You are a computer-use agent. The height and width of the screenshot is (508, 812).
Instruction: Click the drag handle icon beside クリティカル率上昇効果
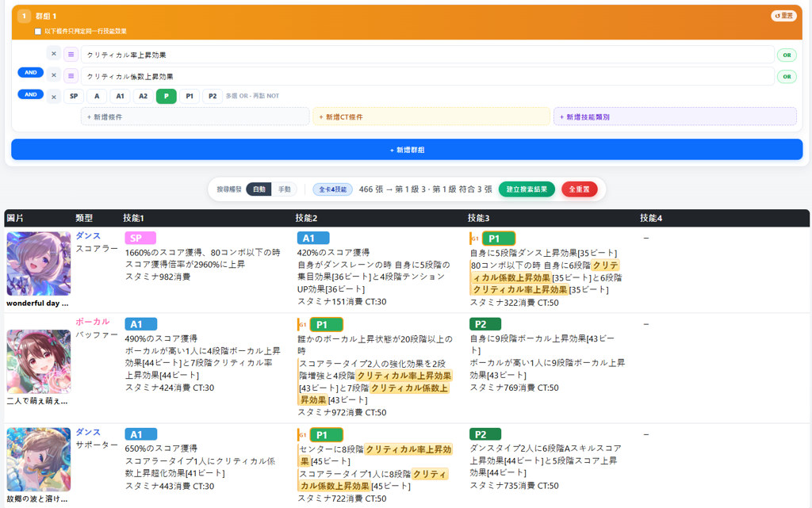(x=71, y=55)
